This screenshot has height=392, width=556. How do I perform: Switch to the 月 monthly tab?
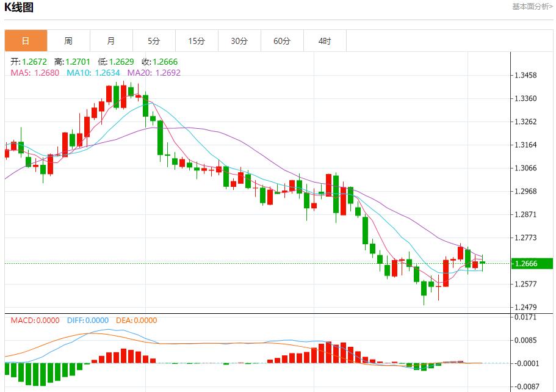[x=111, y=41]
